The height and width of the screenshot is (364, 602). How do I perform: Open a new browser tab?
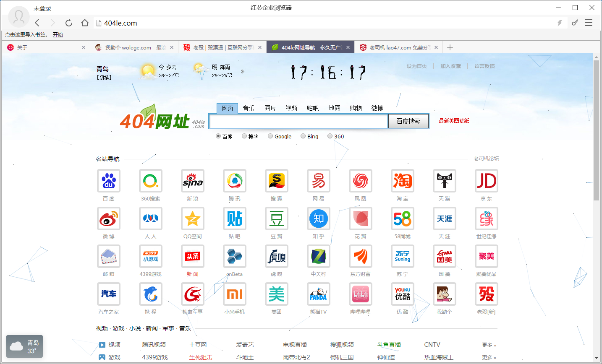(450, 47)
